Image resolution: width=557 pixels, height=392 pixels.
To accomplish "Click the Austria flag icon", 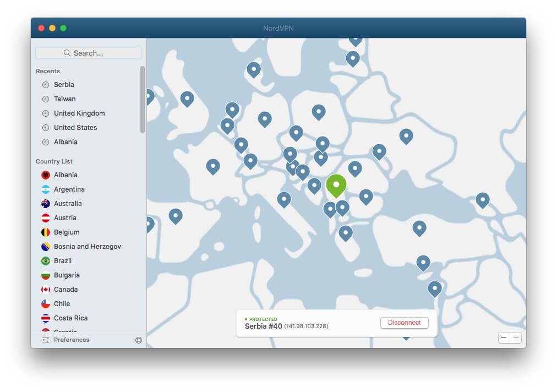I will [46, 218].
